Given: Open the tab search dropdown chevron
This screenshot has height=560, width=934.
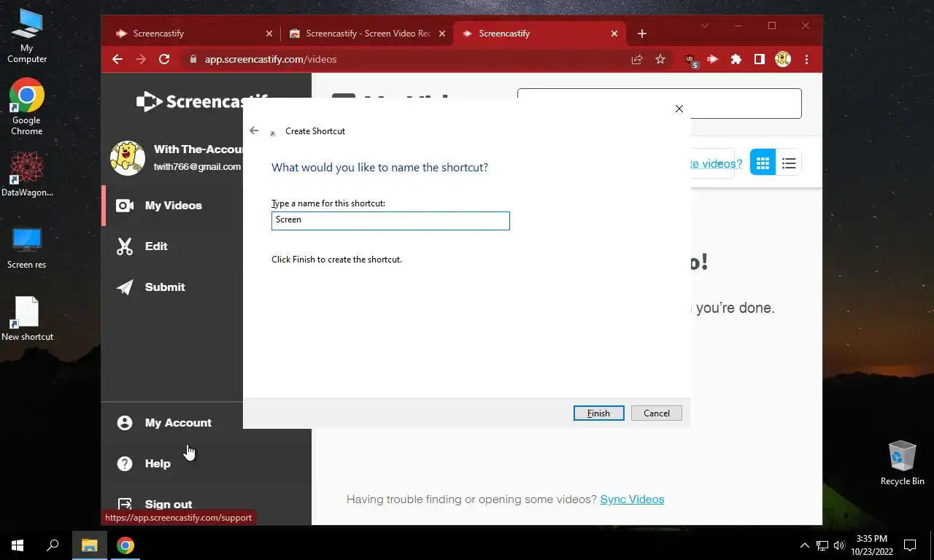Looking at the screenshot, I should (x=705, y=26).
